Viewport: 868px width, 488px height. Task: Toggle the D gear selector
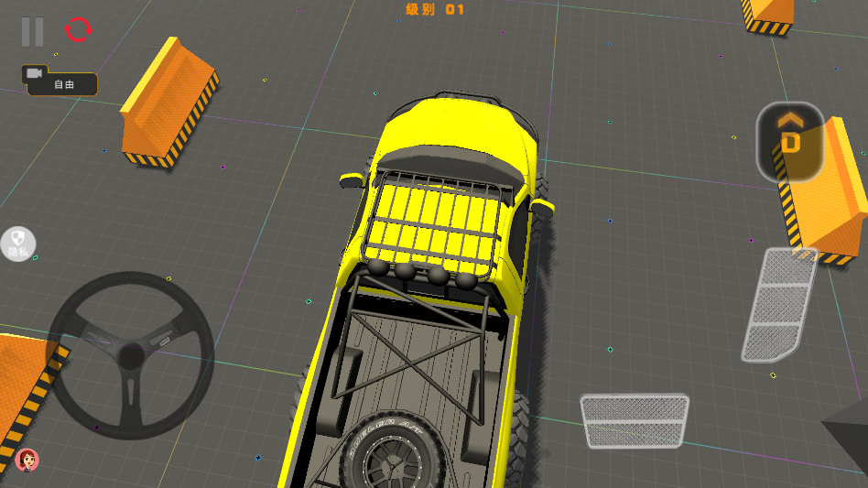coord(790,144)
